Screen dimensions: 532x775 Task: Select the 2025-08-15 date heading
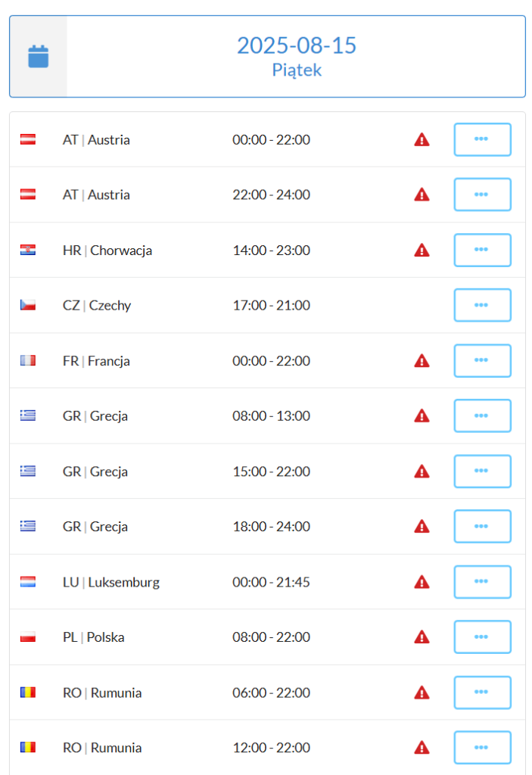297,45
